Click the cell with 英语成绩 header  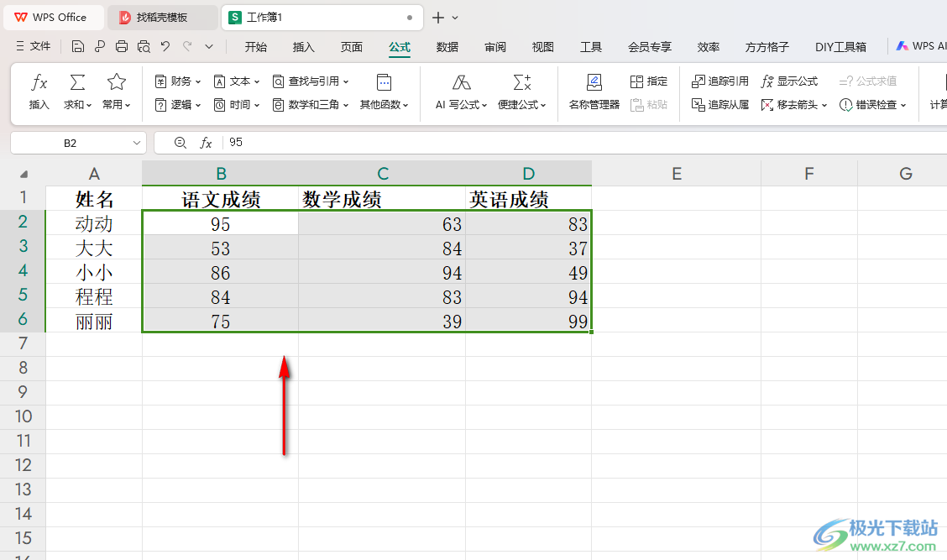point(529,199)
